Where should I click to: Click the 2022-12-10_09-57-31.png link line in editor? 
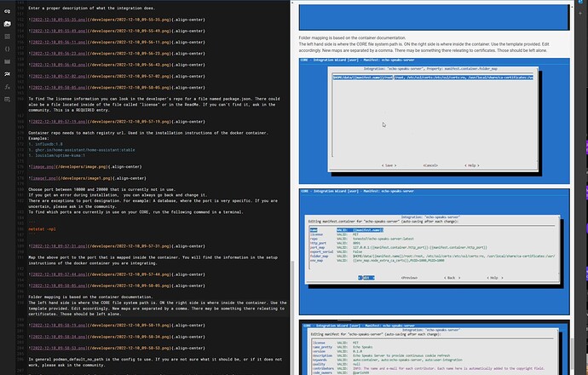pyautogui.click(x=117, y=246)
